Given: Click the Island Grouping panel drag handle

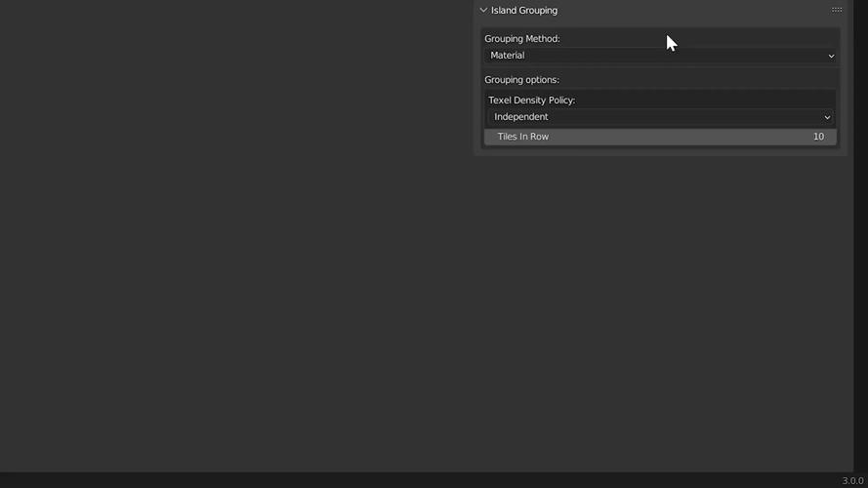Looking at the screenshot, I should click(837, 10).
